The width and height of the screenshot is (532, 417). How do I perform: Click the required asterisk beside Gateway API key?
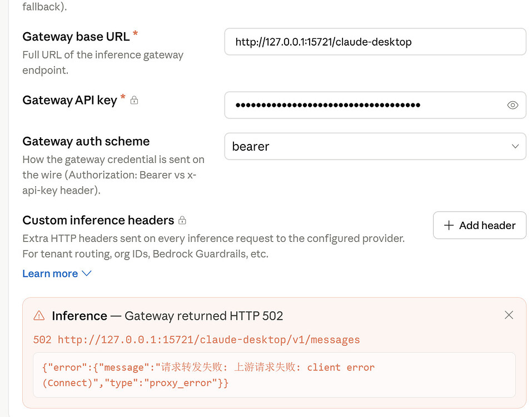(x=123, y=97)
